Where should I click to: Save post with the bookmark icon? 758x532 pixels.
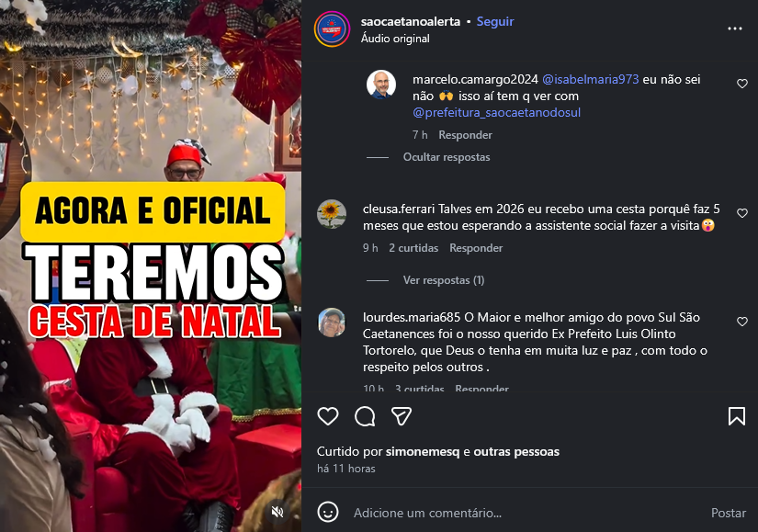tap(737, 416)
